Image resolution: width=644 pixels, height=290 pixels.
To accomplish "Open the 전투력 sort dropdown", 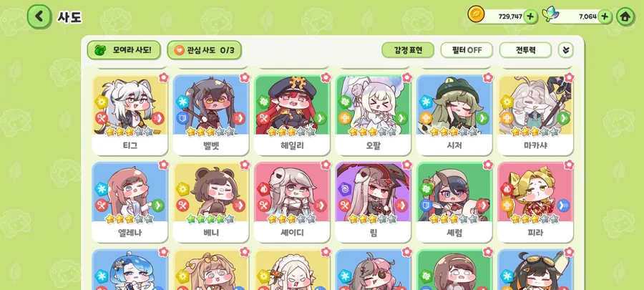I will tap(525, 50).
